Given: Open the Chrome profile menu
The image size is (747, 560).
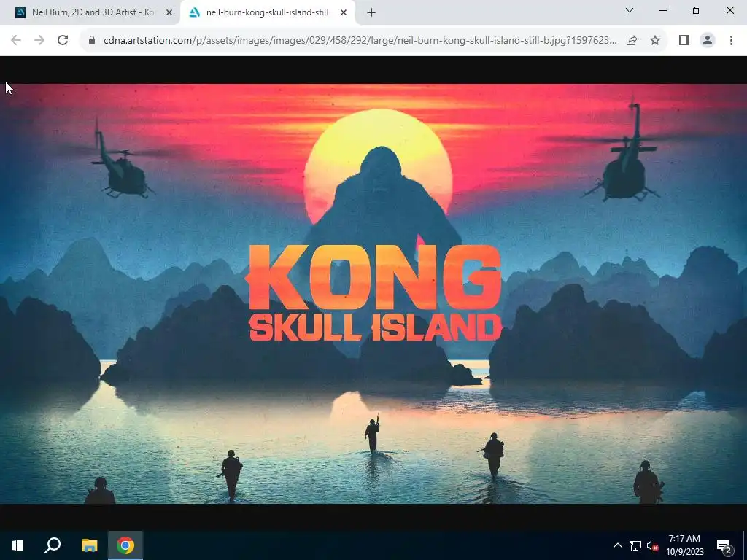Looking at the screenshot, I should [708, 41].
